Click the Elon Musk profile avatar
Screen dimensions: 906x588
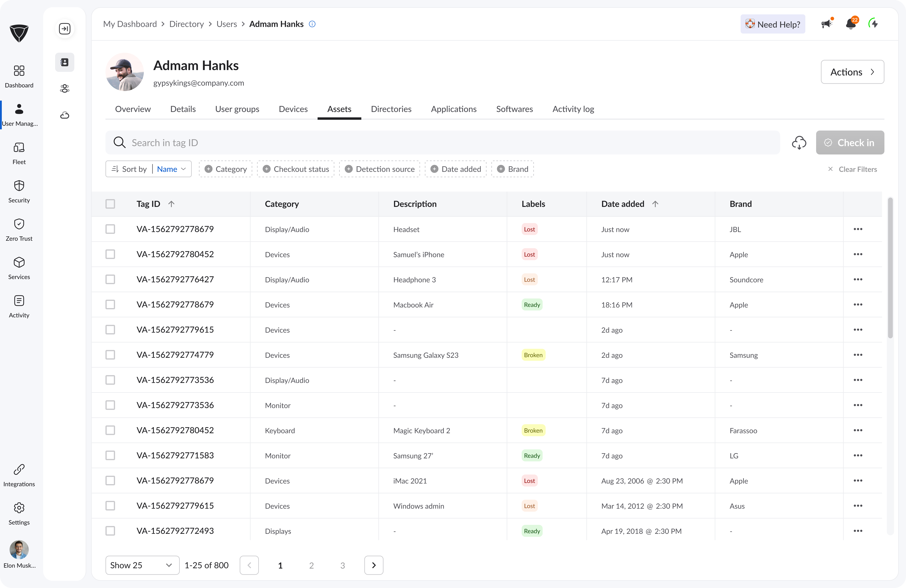pos(19,550)
